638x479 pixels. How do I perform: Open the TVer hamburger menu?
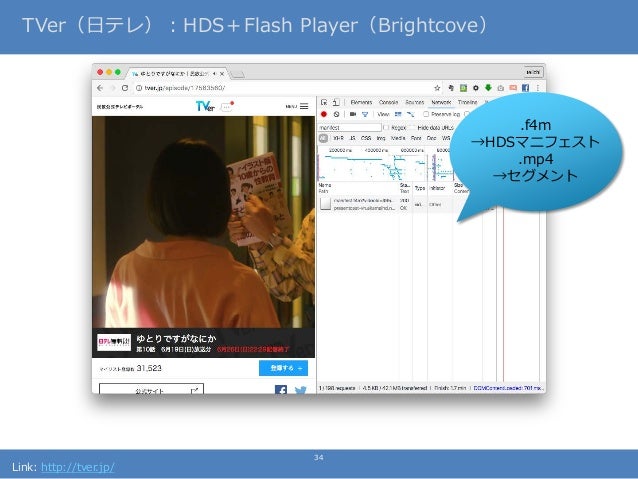click(304, 106)
